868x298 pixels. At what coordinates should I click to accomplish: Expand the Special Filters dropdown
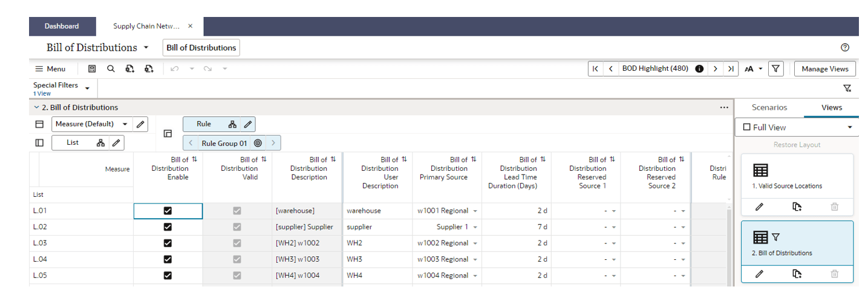point(87,88)
